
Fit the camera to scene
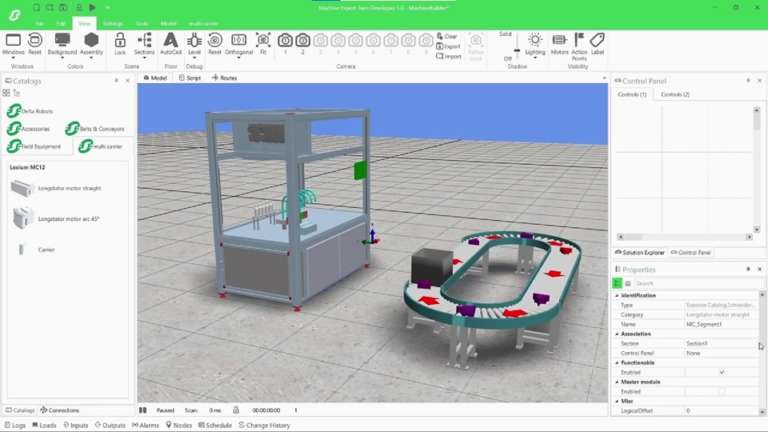[x=263, y=44]
